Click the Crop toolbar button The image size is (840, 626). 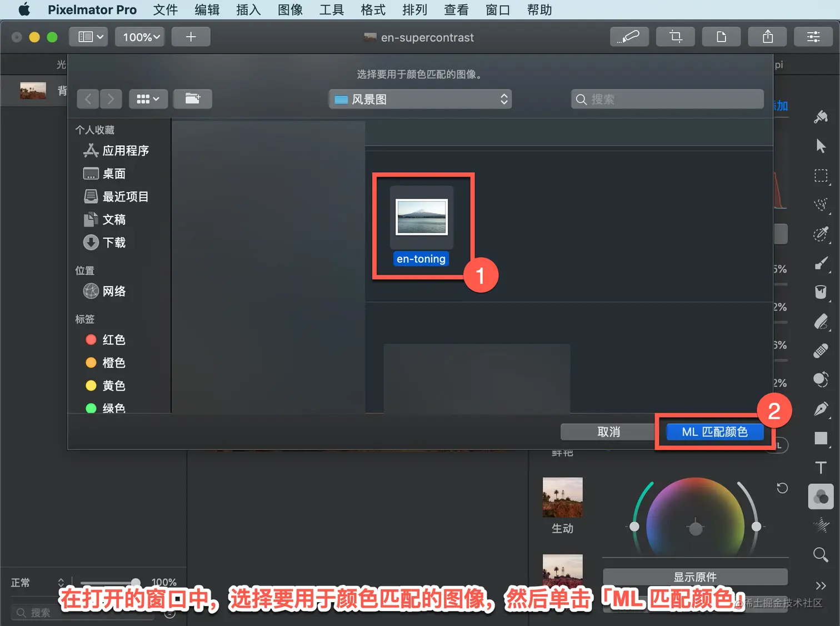(676, 37)
